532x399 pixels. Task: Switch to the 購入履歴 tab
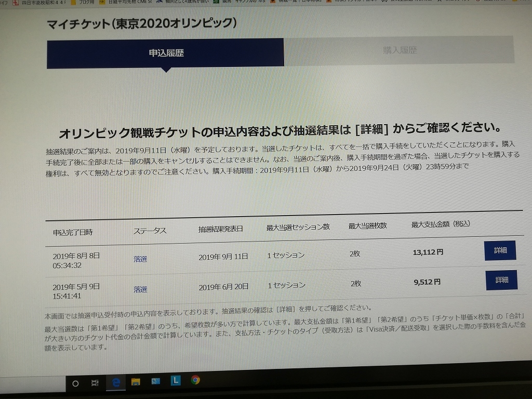point(400,50)
